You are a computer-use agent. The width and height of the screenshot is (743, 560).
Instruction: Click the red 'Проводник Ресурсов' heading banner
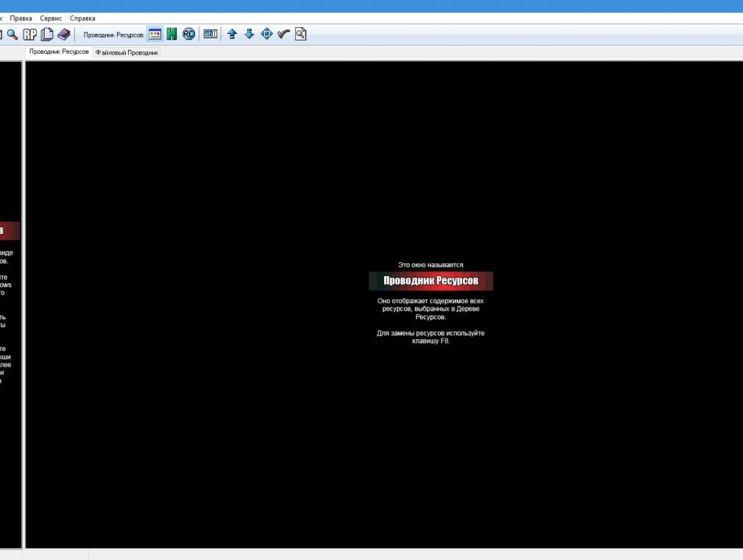431,280
